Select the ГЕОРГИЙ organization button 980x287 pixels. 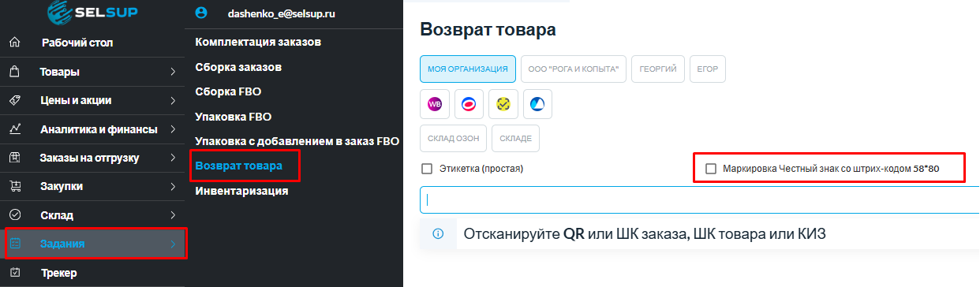tap(658, 69)
